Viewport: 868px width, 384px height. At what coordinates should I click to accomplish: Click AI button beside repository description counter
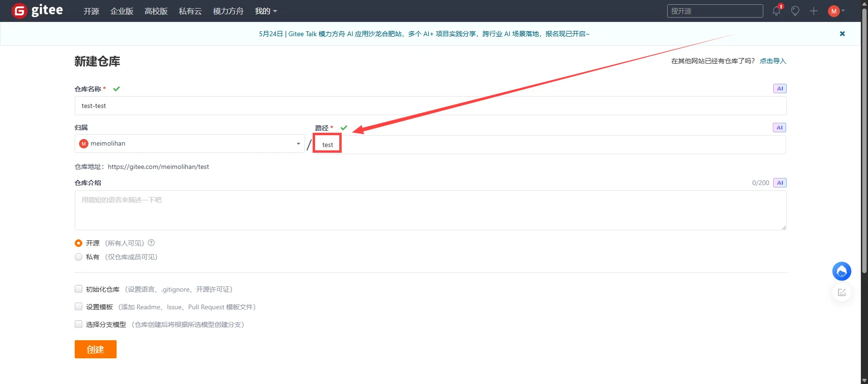pyautogui.click(x=779, y=183)
